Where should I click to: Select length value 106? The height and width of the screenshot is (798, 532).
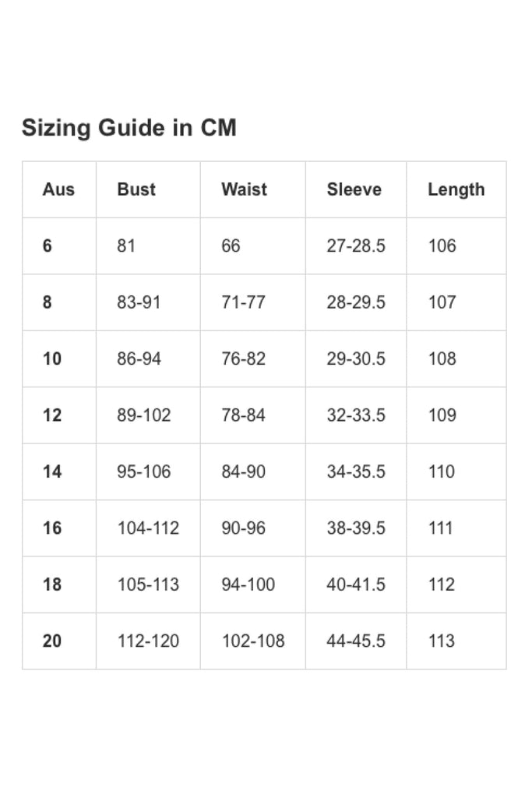coord(442,246)
